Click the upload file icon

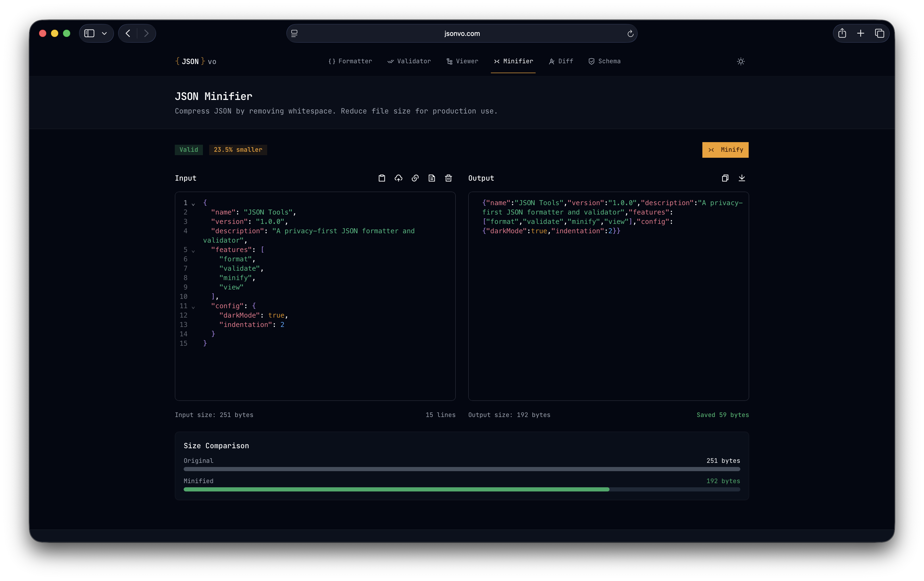[x=398, y=178]
